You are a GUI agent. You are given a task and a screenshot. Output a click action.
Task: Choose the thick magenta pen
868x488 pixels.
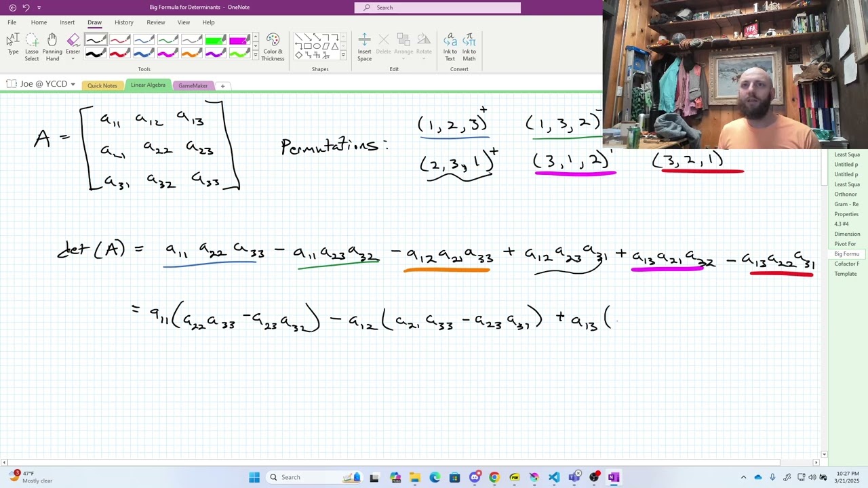click(167, 54)
